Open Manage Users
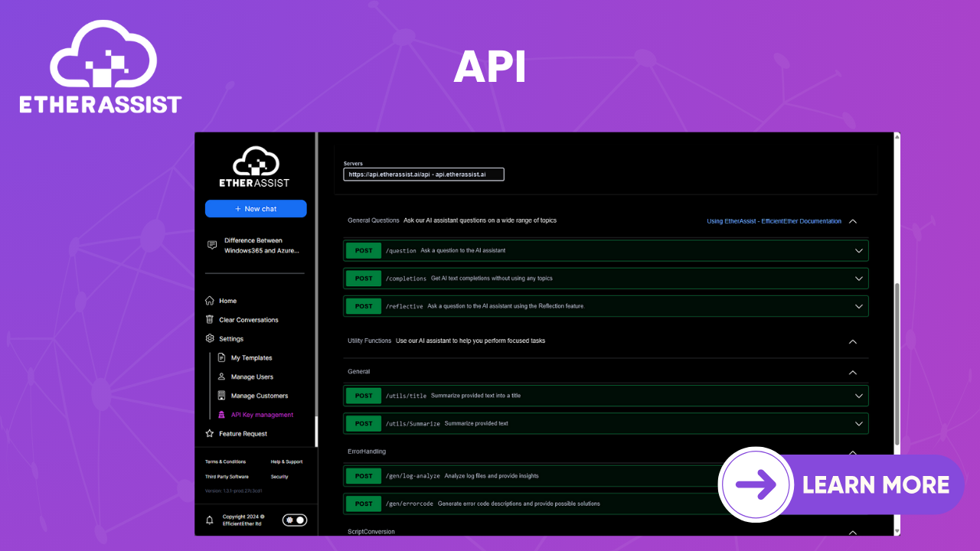The width and height of the screenshot is (980, 551). [x=245, y=377]
